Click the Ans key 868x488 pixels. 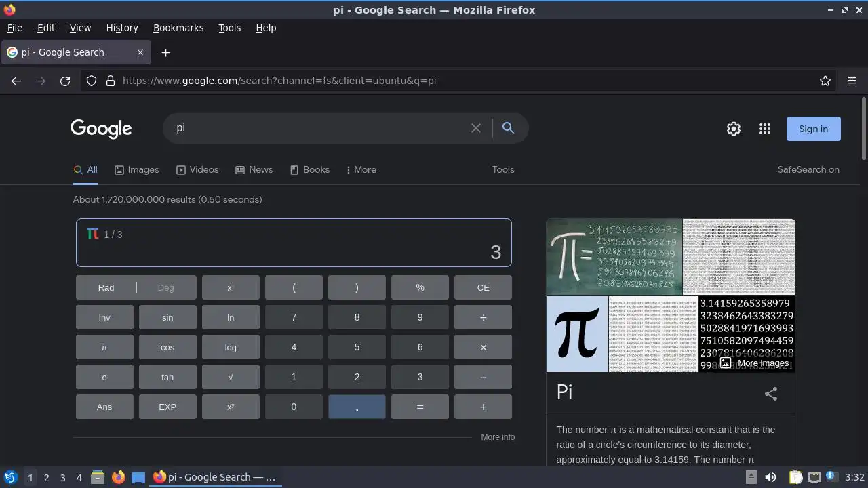(104, 407)
